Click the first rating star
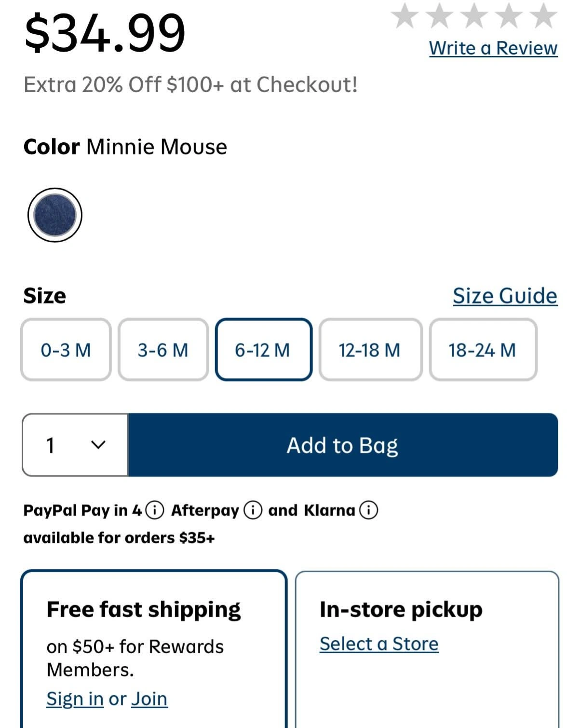Screen dimensions: 581x728 coord(405,15)
